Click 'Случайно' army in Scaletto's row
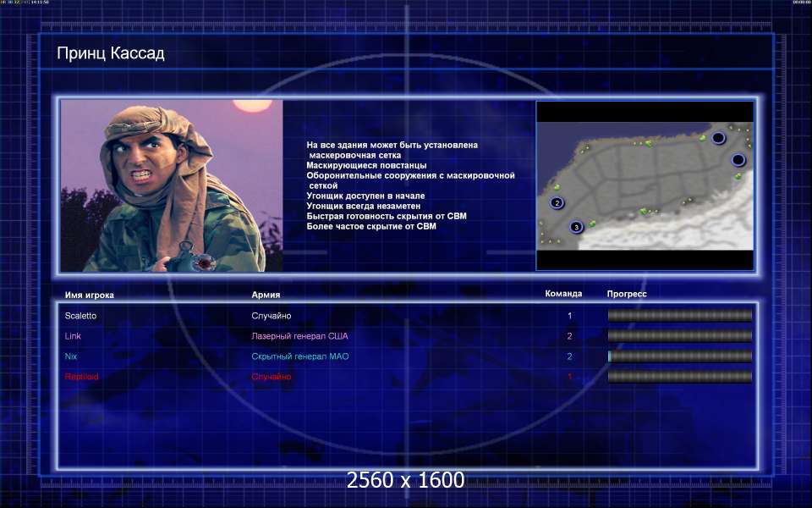 click(272, 316)
